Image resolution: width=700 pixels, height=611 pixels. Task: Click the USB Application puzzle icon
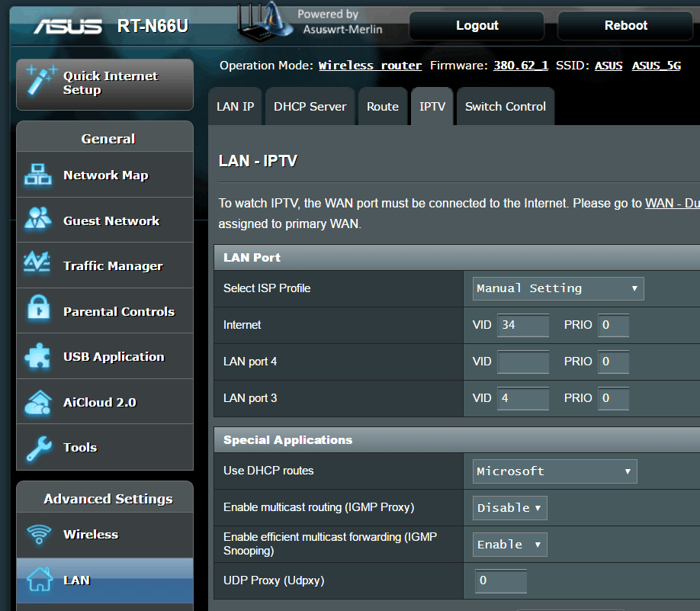pos(38,355)
